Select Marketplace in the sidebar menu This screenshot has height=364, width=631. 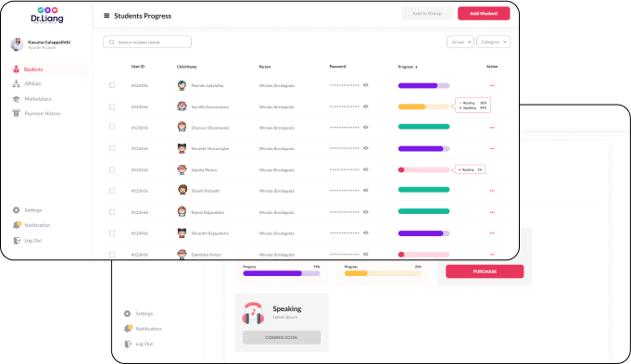point(38,99)
